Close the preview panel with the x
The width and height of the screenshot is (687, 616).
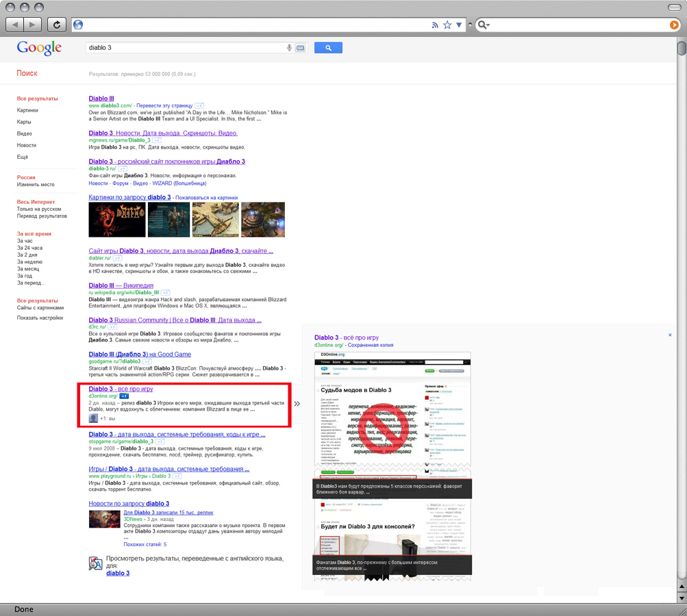click(x=670, y=335)
